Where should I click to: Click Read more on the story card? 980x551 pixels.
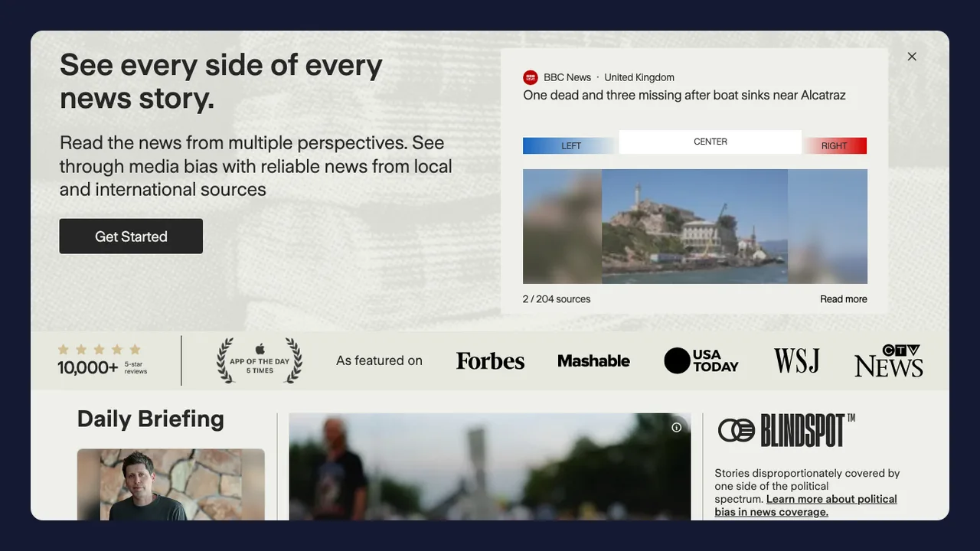844,299
